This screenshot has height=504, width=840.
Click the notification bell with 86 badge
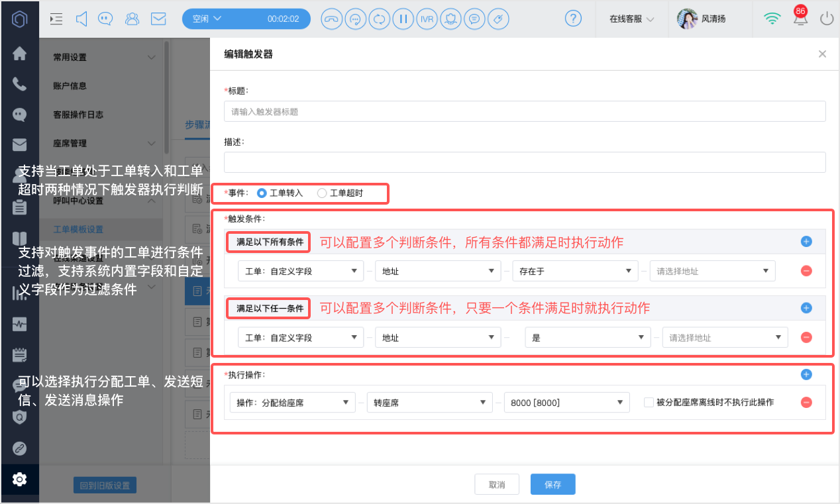click(x=800, y=18)
